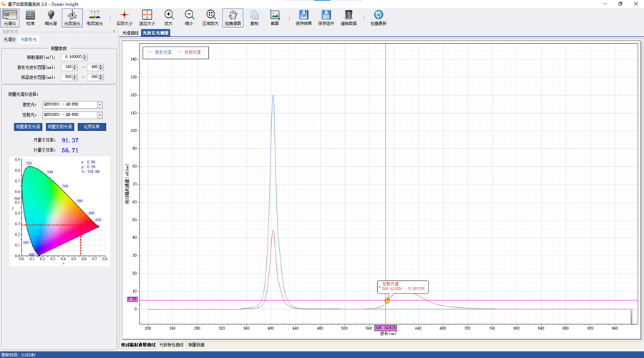Open the 光致特性曲线 bottom tab
This screenshot has width=644, height=358.
171,345
